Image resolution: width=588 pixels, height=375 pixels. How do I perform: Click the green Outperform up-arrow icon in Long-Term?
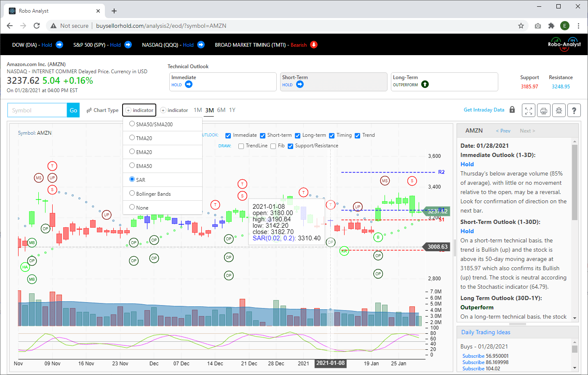point(425,84)
